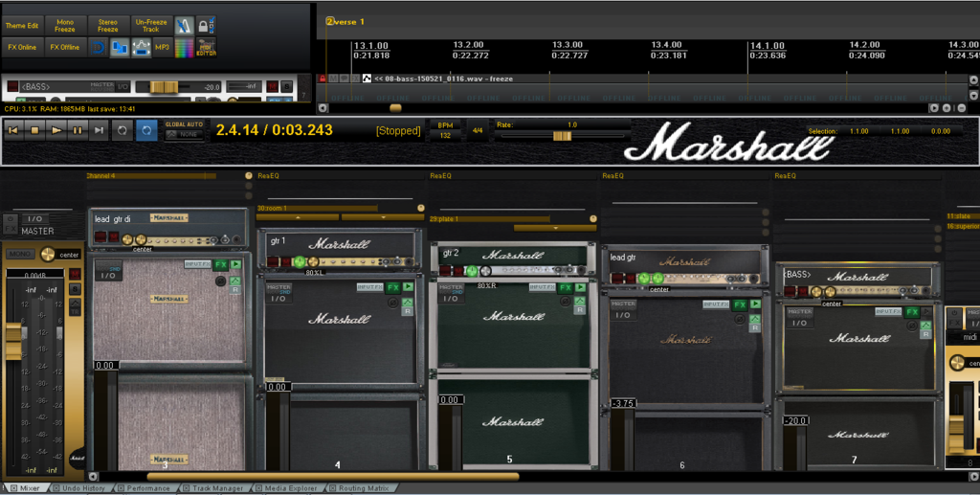
Task: Click the rainbow color-grid toolbar icon
Action: click(185, 48)
